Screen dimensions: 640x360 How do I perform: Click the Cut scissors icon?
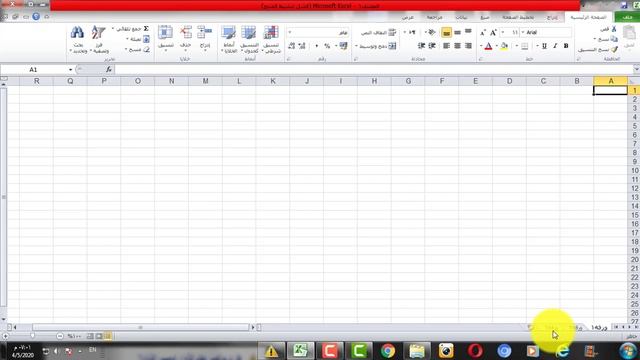tap(614, 29)
